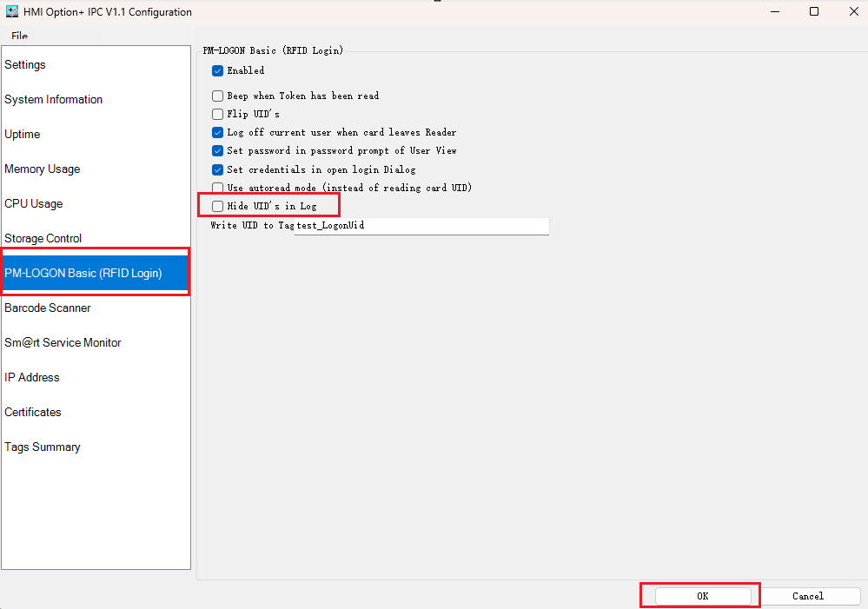Open the Certificates section
Screen dimensions: 868x609
coord(33,413)
